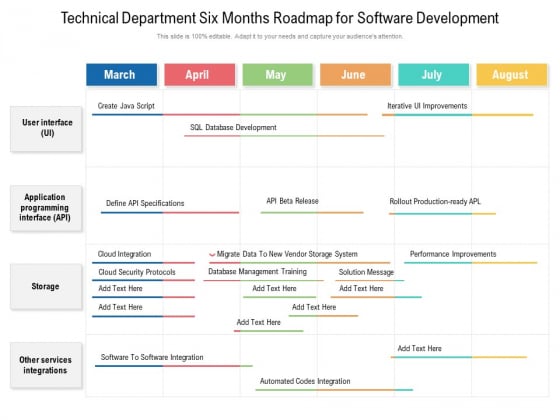Click the 'API Beta Release' label
The height and width of the screenshot is (420, 560).
(292, 201)
